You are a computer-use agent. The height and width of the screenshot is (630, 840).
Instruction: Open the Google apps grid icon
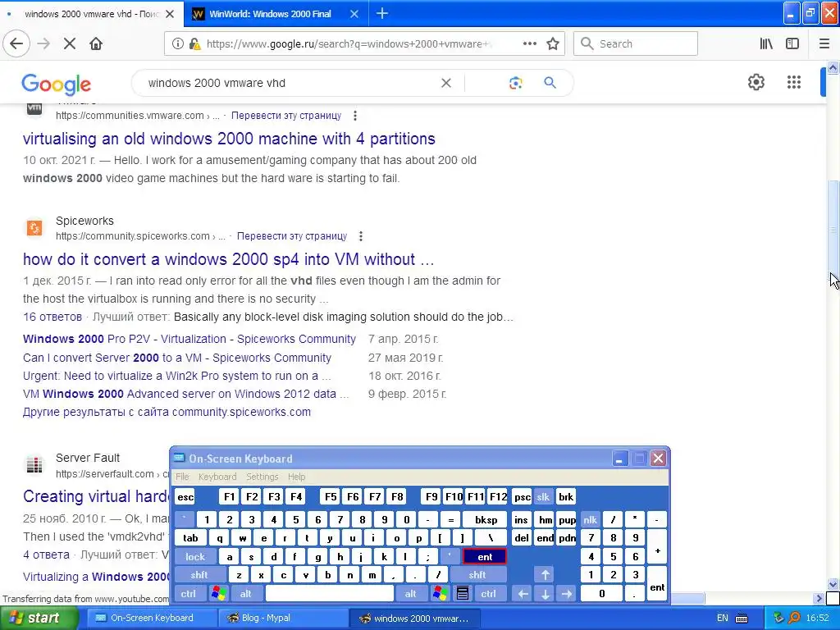[794, 82]
